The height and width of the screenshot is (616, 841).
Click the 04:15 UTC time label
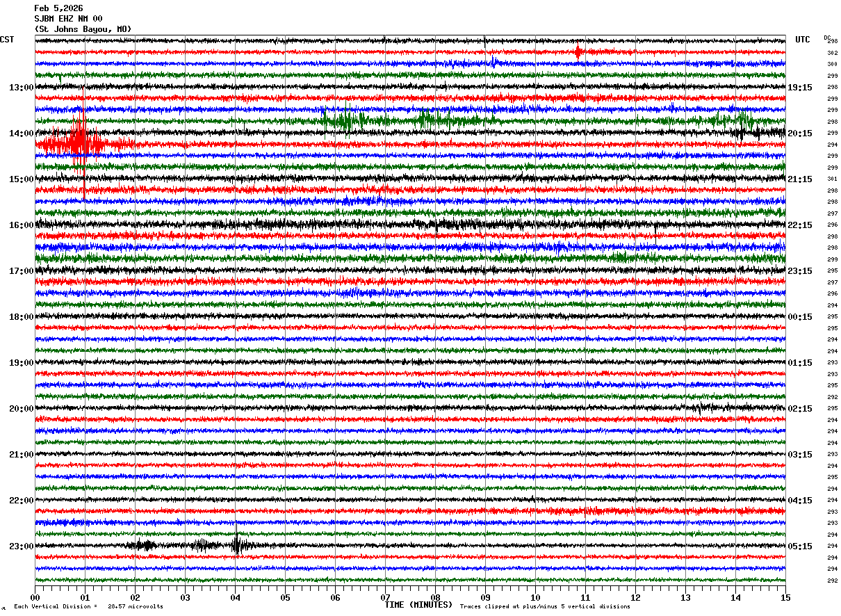point(800,501)
